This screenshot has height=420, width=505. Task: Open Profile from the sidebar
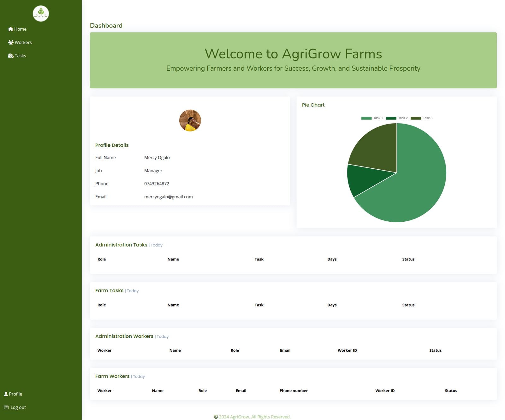click(x=13, y=394)
